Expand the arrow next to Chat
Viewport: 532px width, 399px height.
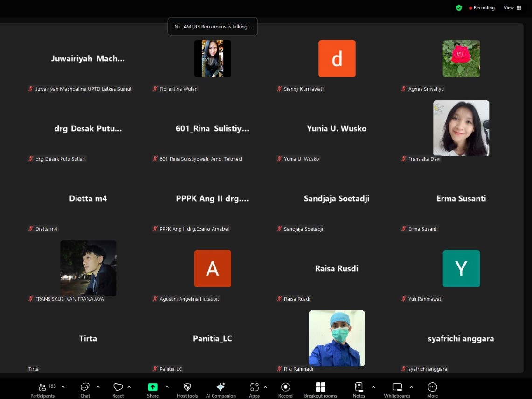click(98, 387)
